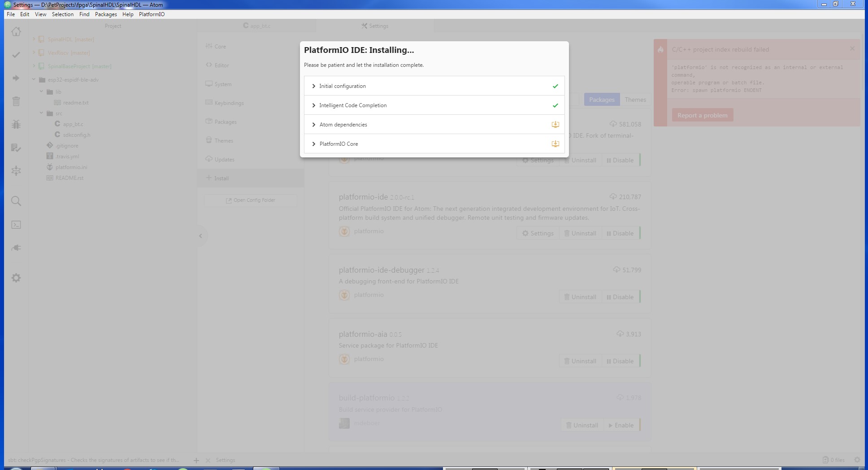The image size is (868, 470).
Task: Open platformio.ini from the project tree
Action: click(70, 167)
